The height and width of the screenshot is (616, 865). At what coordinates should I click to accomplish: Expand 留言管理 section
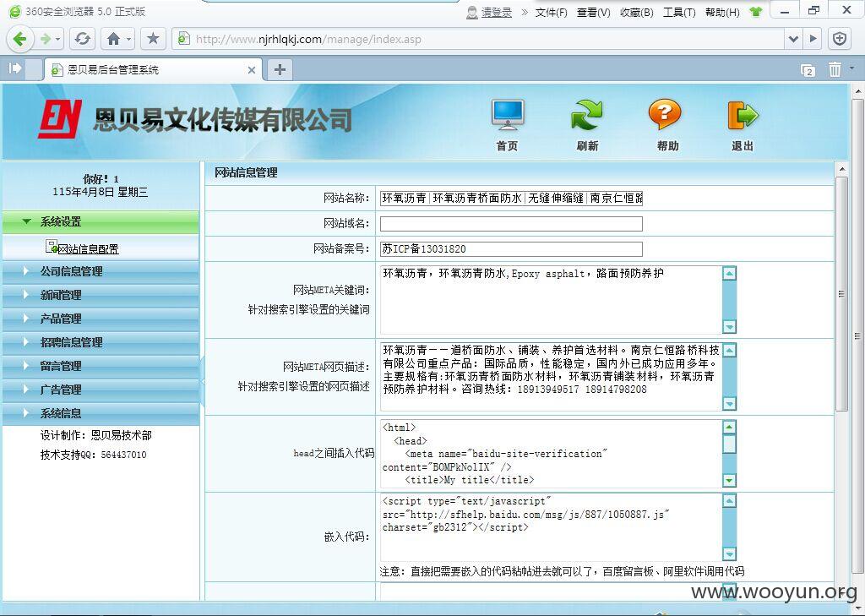coord(101,367)
